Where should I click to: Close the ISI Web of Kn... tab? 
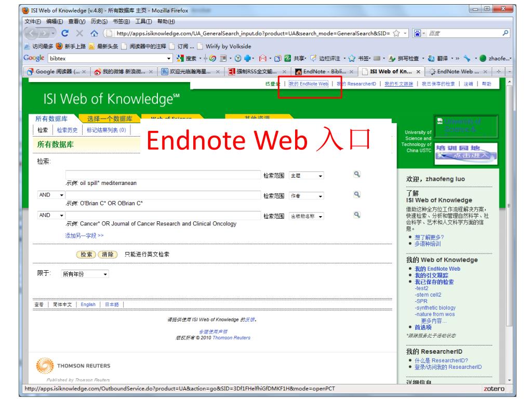418,72
